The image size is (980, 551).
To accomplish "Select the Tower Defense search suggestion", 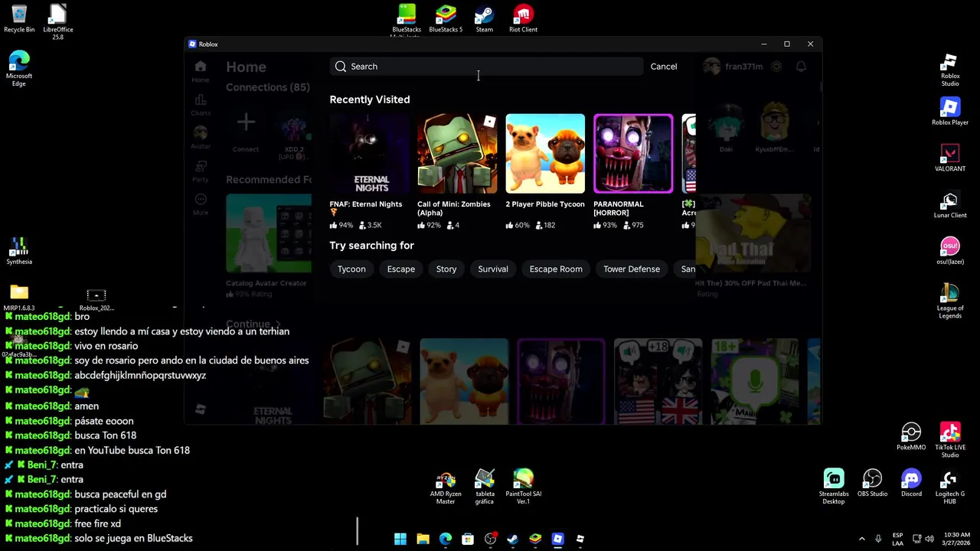I will coord(632,269).
